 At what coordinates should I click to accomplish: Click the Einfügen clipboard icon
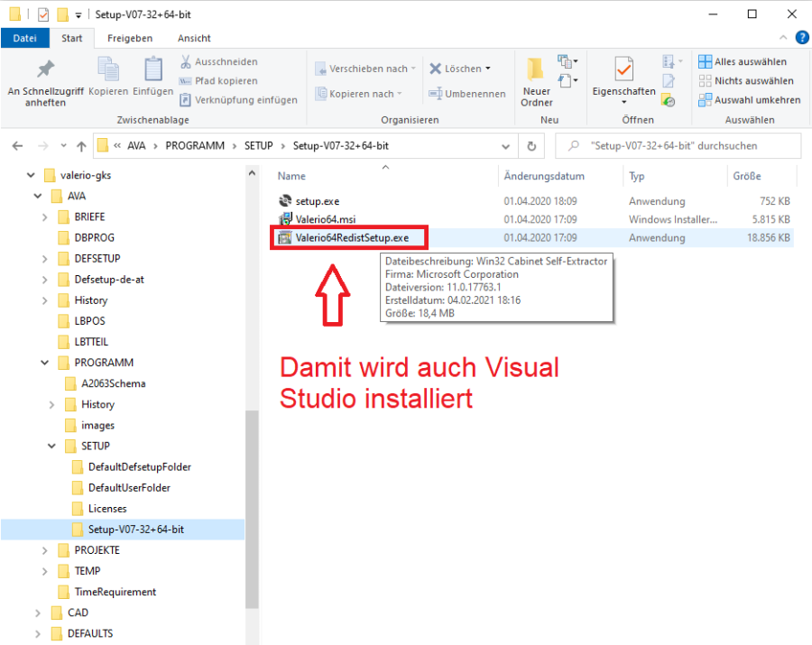[x=153, y=70]
